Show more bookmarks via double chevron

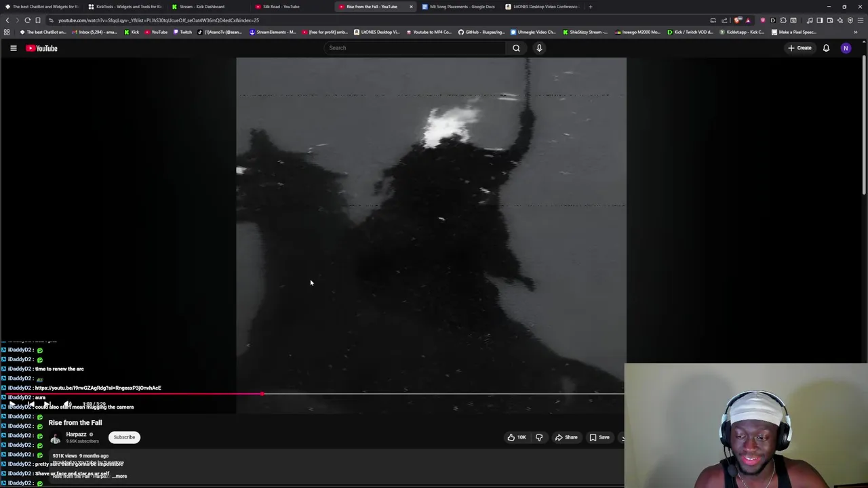click(855, 32)
